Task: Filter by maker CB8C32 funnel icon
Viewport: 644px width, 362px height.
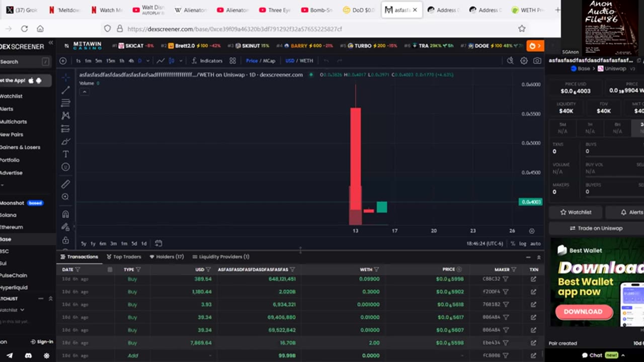Action: 506,279
